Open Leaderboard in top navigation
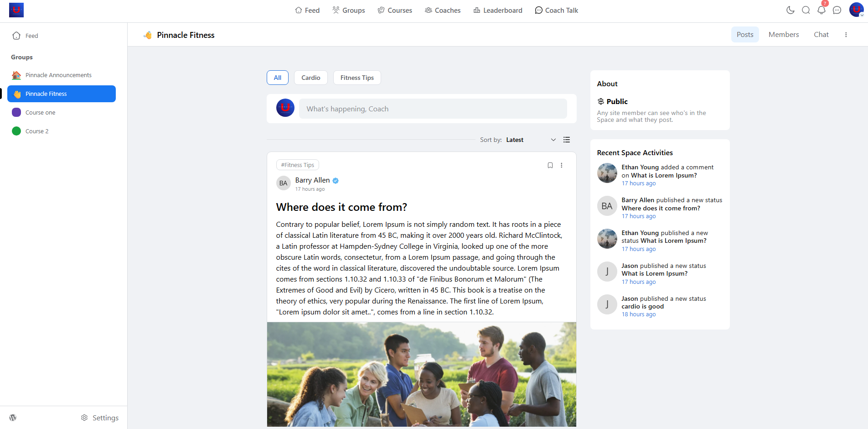The height and width of the screenshot is (429, 868). tap(498, 10)
